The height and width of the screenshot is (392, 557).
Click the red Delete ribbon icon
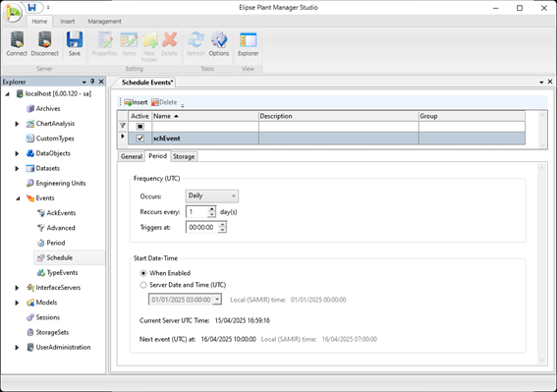click(x=169, y=43)
